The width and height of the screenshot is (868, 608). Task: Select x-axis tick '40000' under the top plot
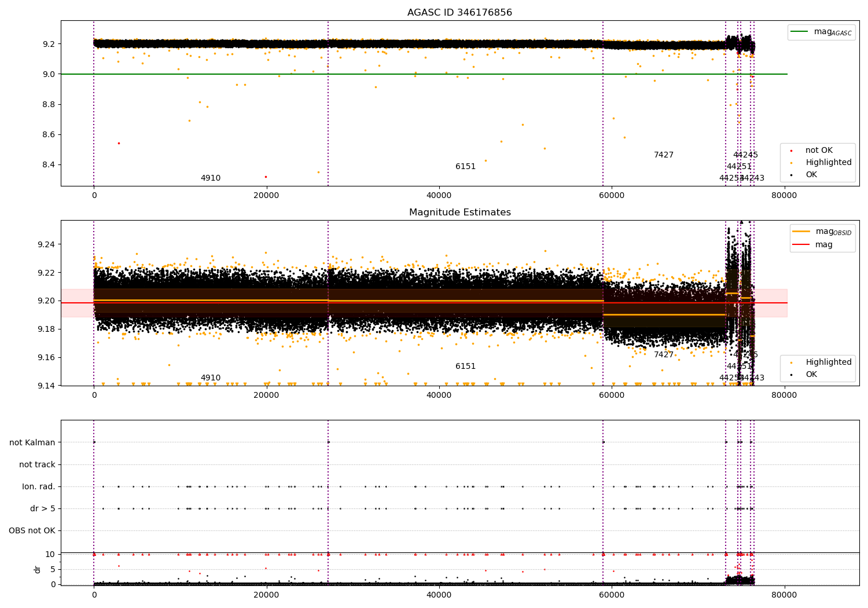439,195
